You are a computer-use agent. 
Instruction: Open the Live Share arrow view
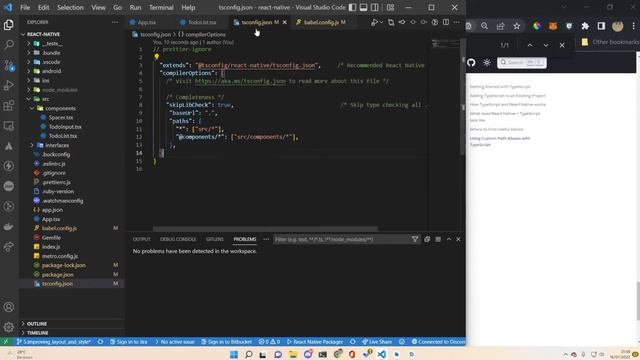coord(9,247)
